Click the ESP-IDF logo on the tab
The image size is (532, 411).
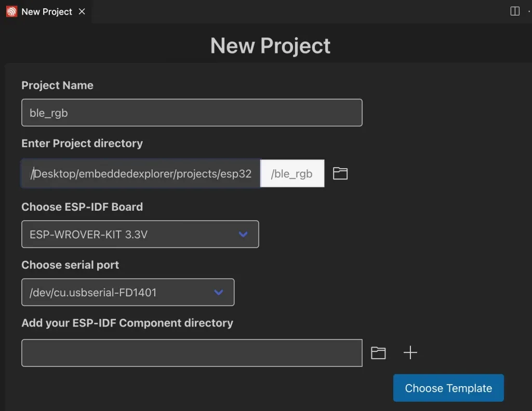point(11,11)
